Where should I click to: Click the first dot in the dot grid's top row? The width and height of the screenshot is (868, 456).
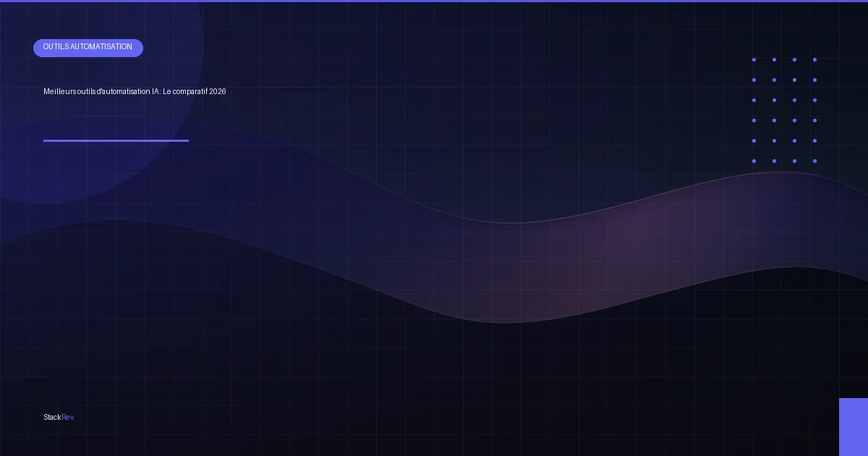(x=754, y=60)
